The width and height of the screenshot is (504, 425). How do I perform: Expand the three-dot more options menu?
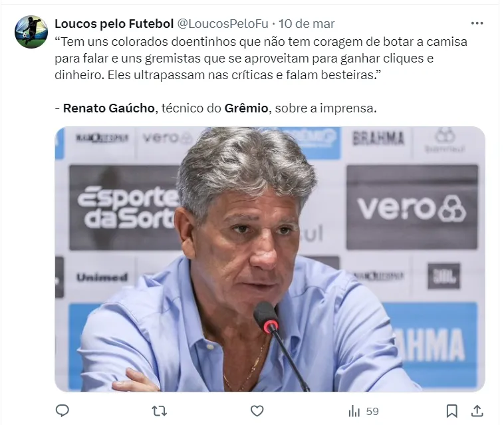[x=477, y=23]
